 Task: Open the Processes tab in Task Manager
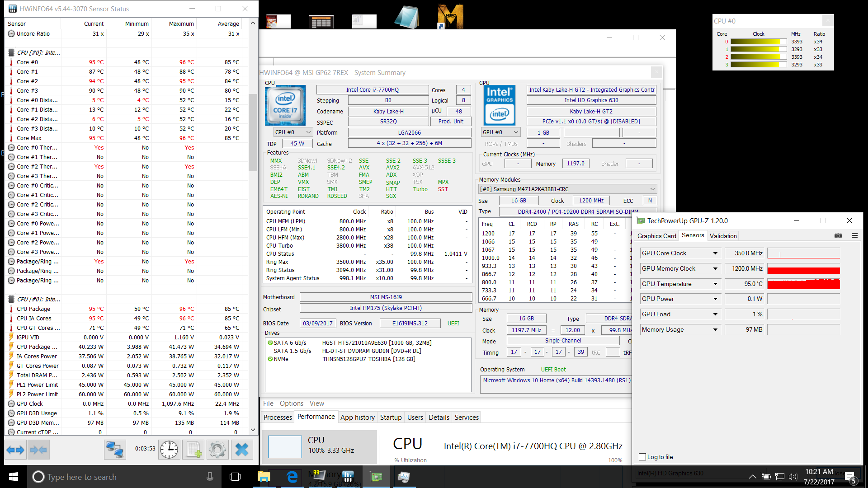[x=278, y=417]
